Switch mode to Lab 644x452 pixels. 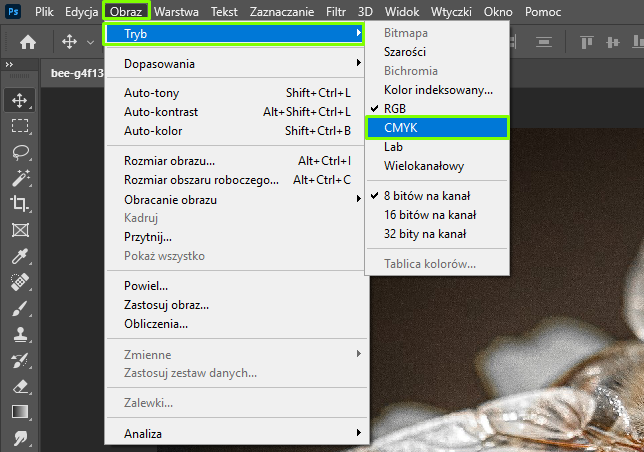click(x=437, y=147)
